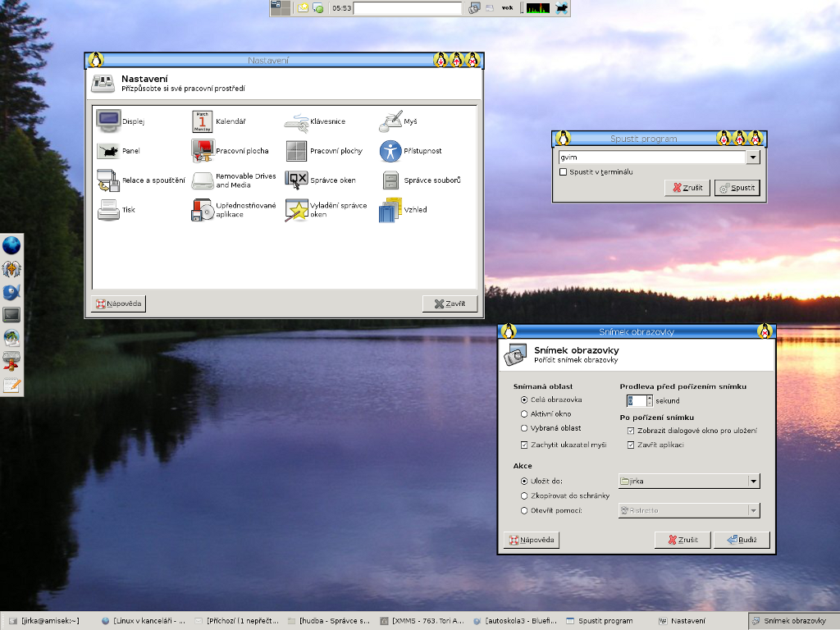Enable Spustit v terminálu checkbox
The height and width of the screenshot is (630, 840).
[563, 172]
